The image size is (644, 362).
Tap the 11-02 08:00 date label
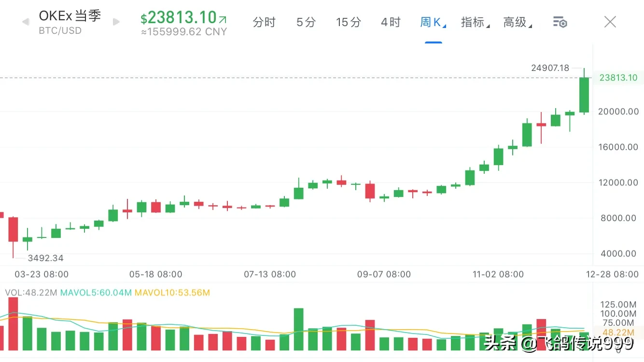click(x=498, y=274)
